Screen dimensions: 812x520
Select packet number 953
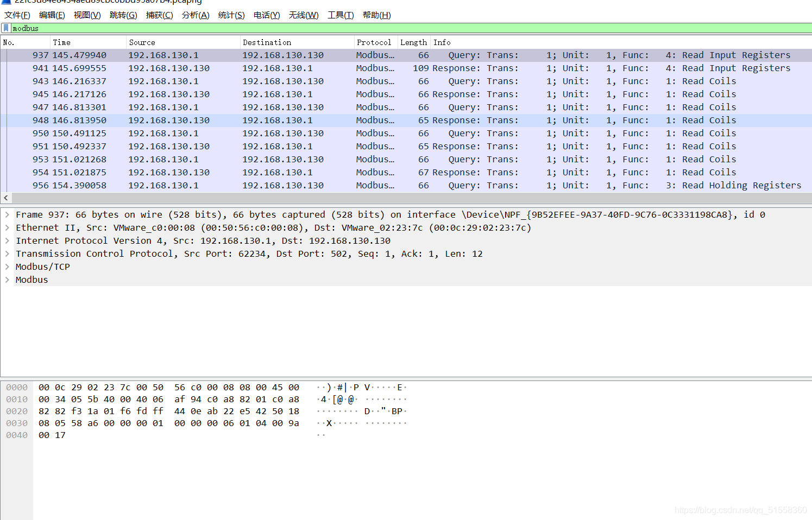click(406, 160)
